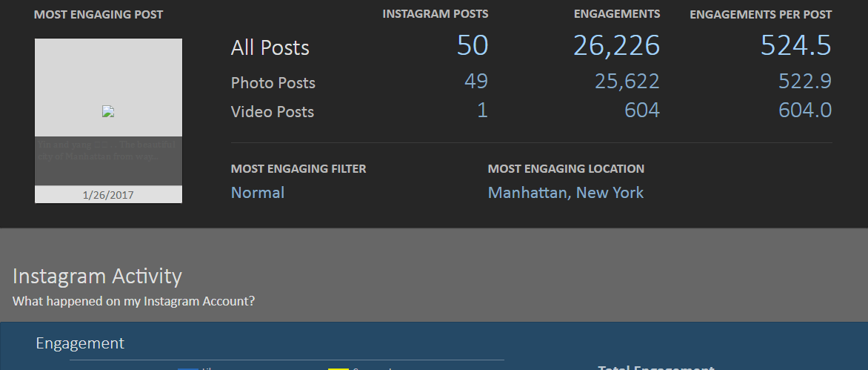Image resolution: width=868 pixels, height=370 pixels.
Task: Click the 1/26/2017 post date
Action: point(108,195)
